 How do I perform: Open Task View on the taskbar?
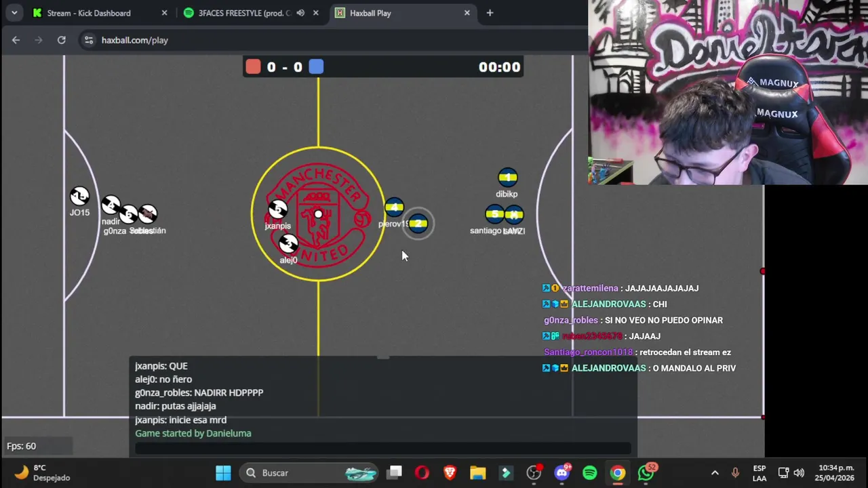click(395, 472)
